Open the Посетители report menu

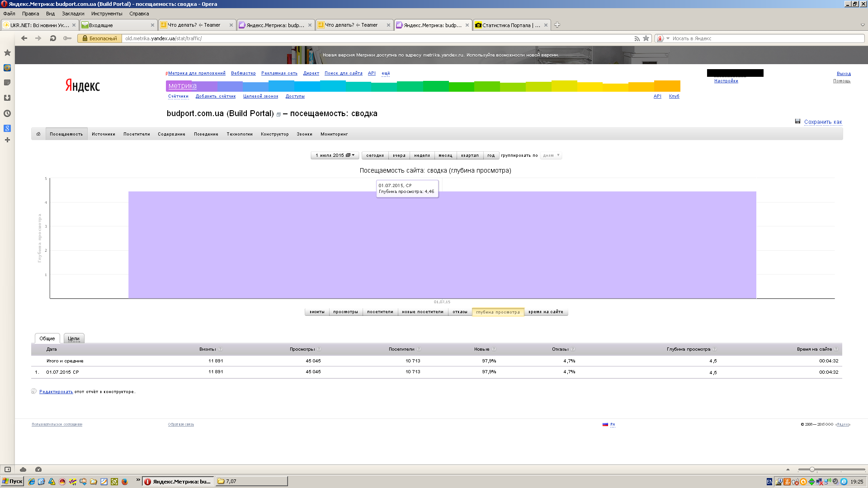[x=137, y=134]
